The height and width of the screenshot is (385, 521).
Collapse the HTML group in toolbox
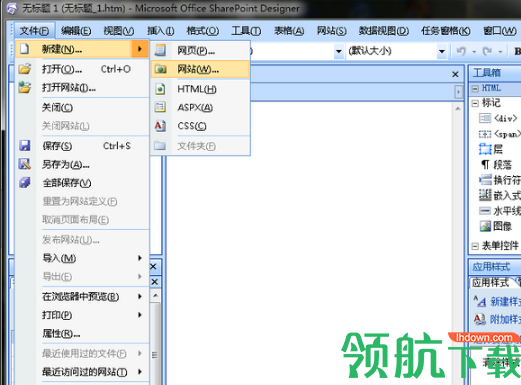475,88
